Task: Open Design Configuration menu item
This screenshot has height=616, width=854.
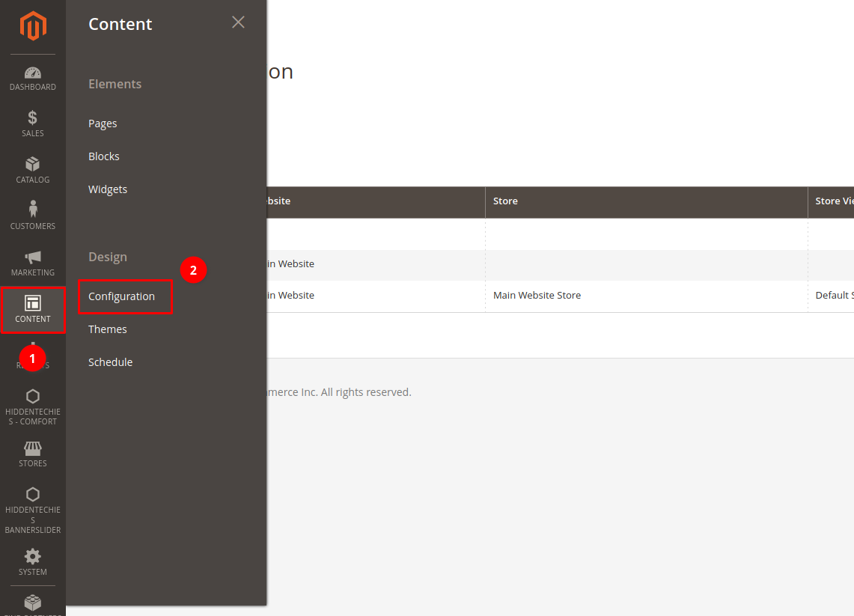Action: (x=121, y=296)
